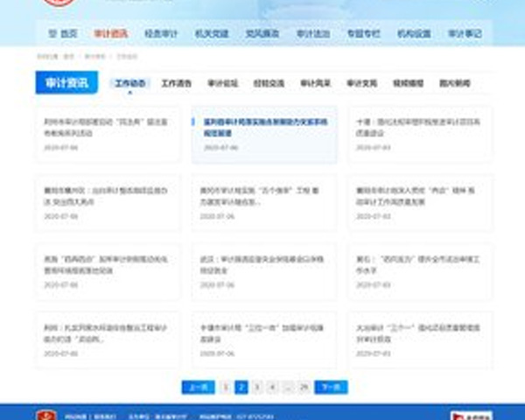This screenshot has height=420, width=525.
Task: Click the red emblem logo in footer
Action: (46, 416)
